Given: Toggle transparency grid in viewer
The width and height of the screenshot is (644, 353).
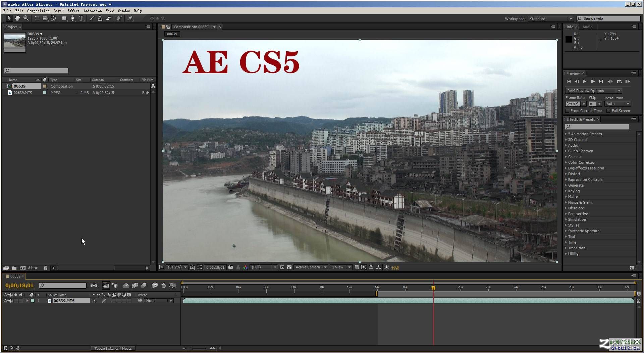Looking at the screenshot, I should [289, 267].
